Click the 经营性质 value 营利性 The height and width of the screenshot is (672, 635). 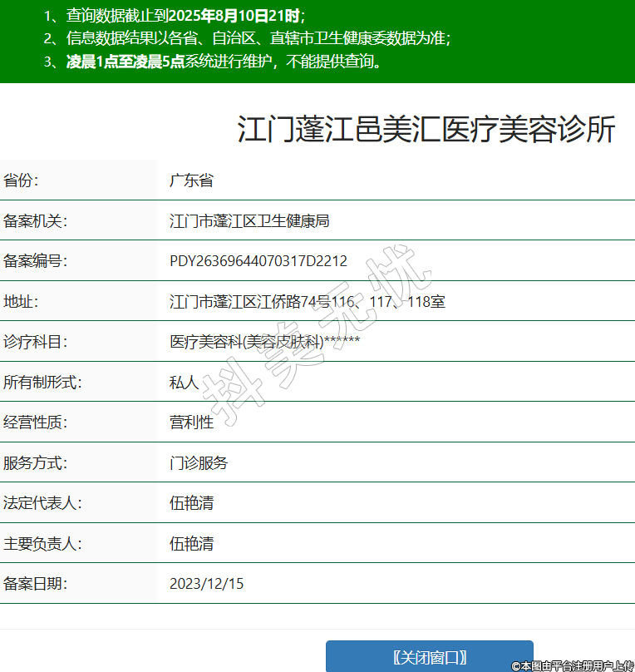coord(191,422)
